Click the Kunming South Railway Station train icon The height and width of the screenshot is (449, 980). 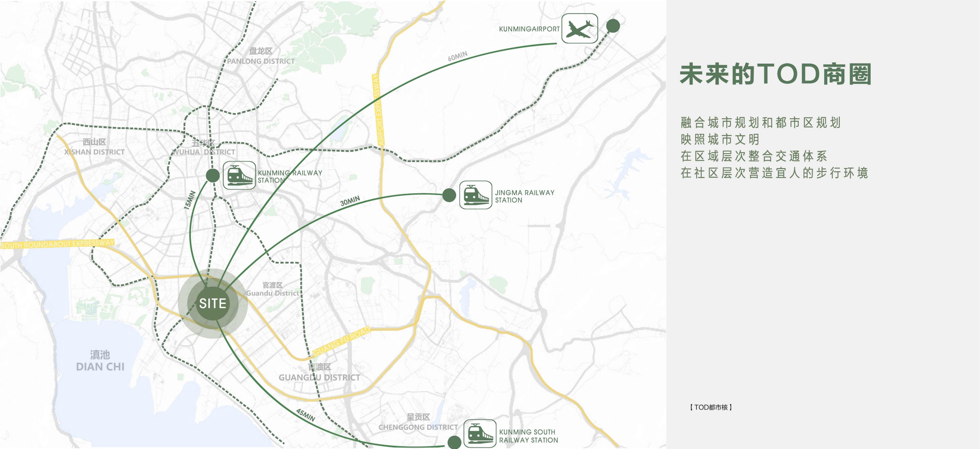coord(480,434)
